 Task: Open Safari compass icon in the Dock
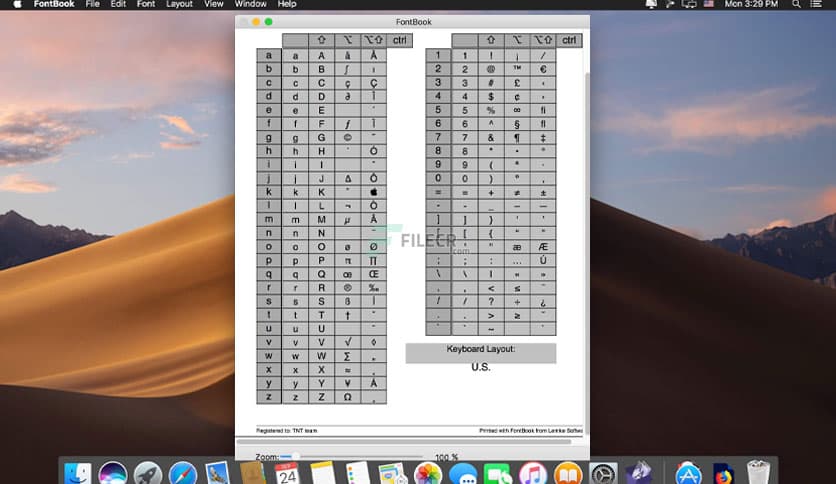point(183,473)
